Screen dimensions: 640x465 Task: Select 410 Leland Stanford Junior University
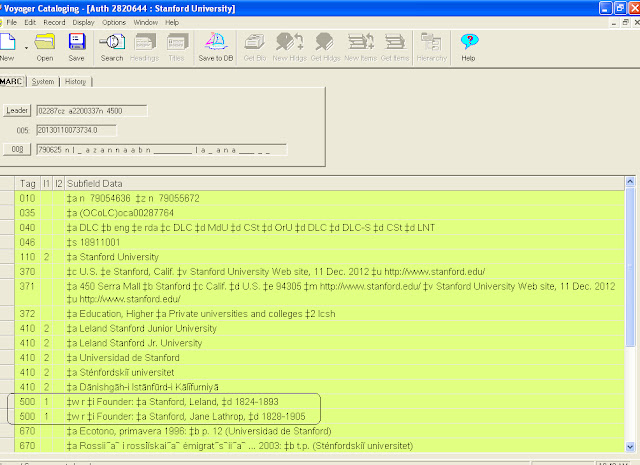tap(344, 329)
